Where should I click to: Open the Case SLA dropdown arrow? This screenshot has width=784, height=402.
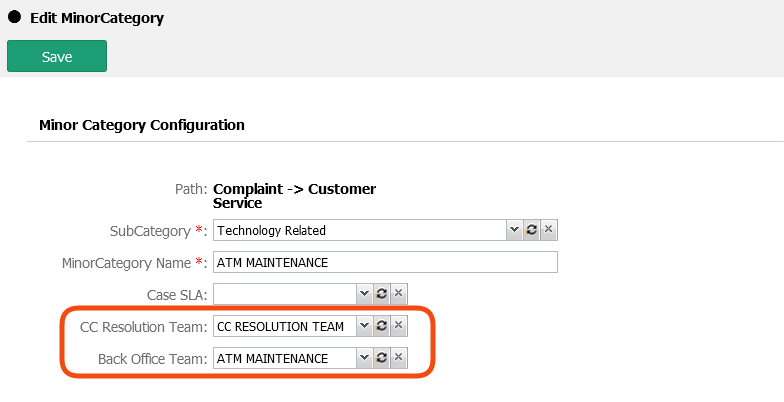click(364, 294)
